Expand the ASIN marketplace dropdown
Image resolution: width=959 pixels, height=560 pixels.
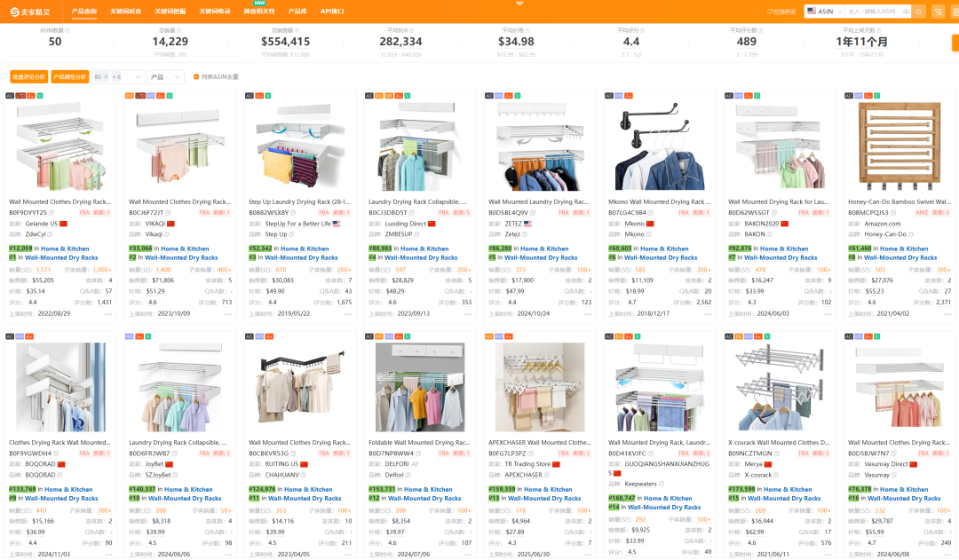[x=822, y=12]
